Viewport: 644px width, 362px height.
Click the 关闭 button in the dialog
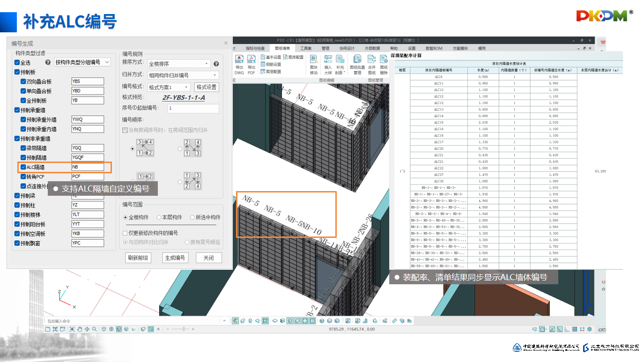tap(208, 258)
